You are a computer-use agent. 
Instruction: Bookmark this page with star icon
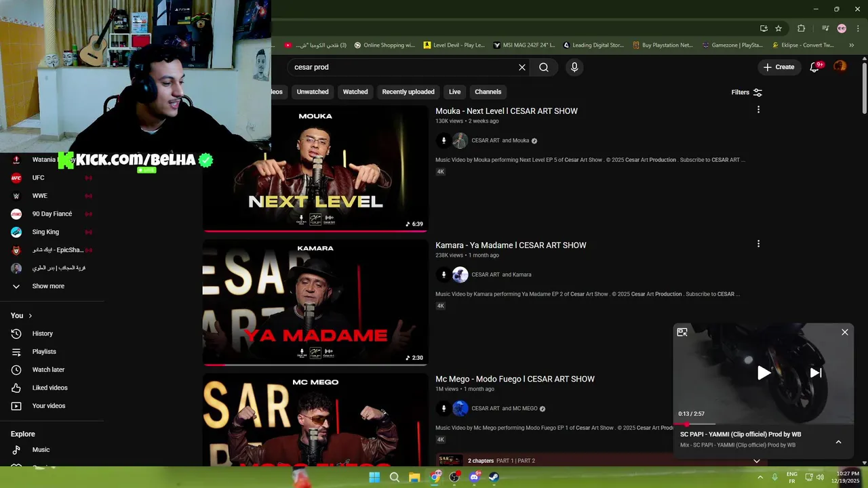coord(778,28)
